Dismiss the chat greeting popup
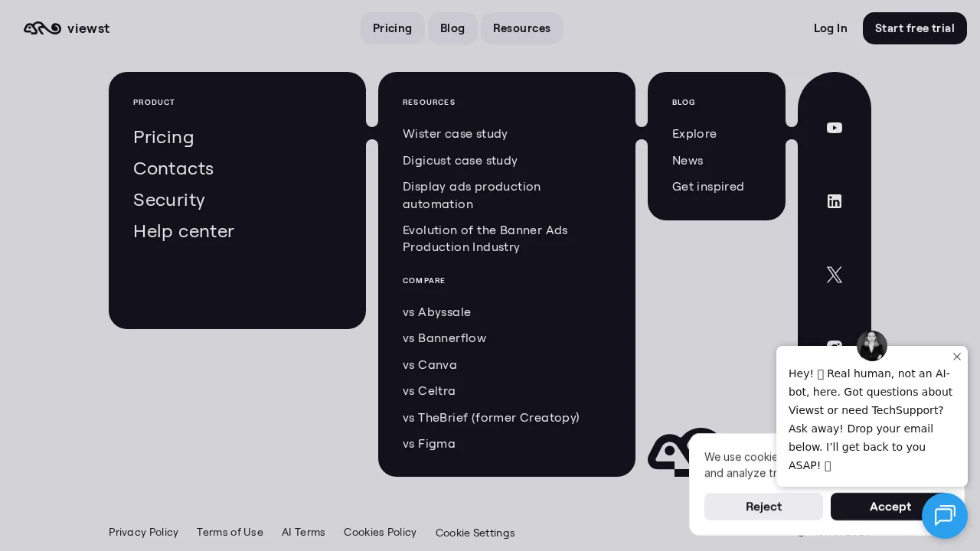 point(957,357)
